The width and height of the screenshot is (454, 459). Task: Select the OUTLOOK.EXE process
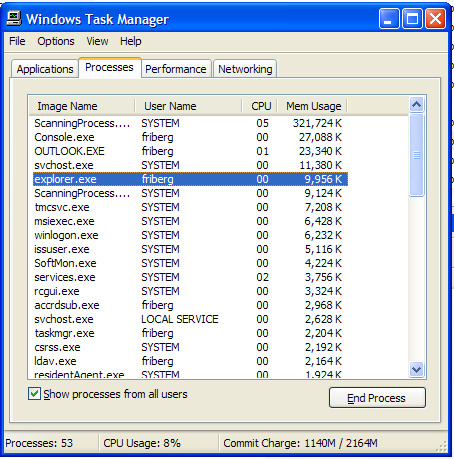click(190, 151)
